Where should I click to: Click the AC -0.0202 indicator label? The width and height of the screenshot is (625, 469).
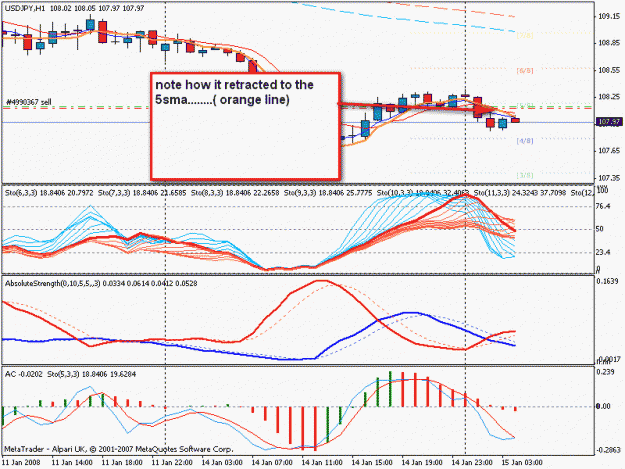[24, 374]
